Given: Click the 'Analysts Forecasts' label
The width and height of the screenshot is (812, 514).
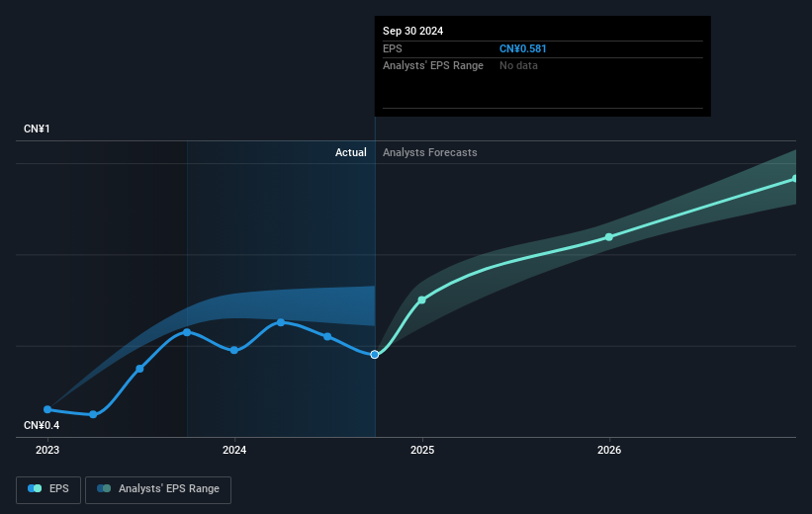Looking at the screenshot, I should (430, 152).
